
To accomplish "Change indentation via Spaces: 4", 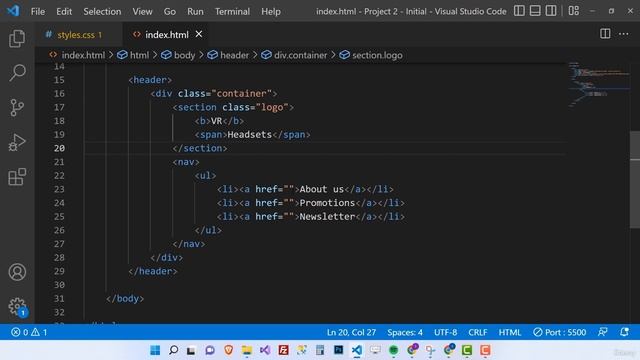I will [405, 332].
